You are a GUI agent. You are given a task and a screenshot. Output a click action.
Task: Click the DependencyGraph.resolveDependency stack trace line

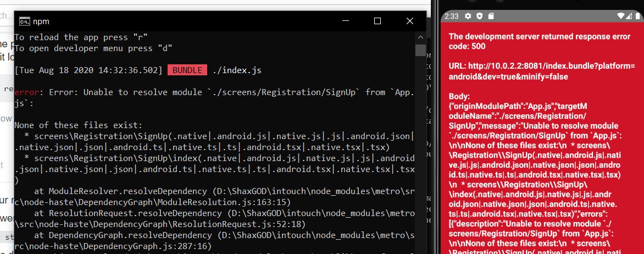pyautogui.click(x=214, y=240)
